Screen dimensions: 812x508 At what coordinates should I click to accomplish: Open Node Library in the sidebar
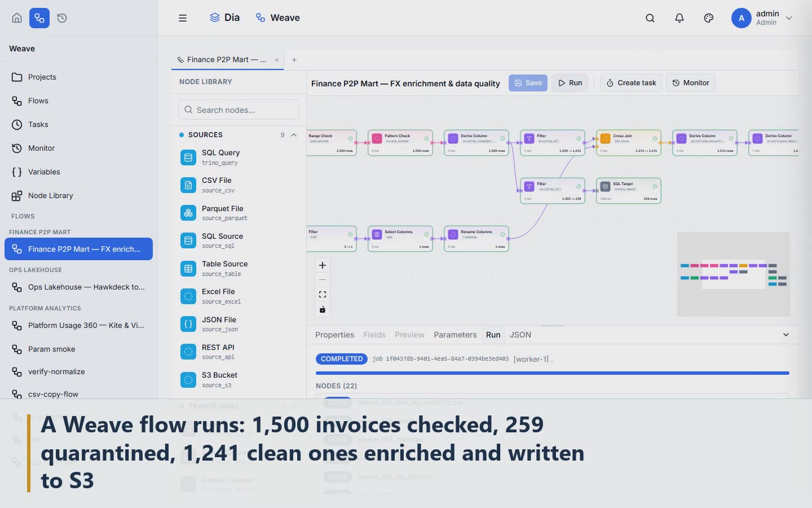pos(78,195)
